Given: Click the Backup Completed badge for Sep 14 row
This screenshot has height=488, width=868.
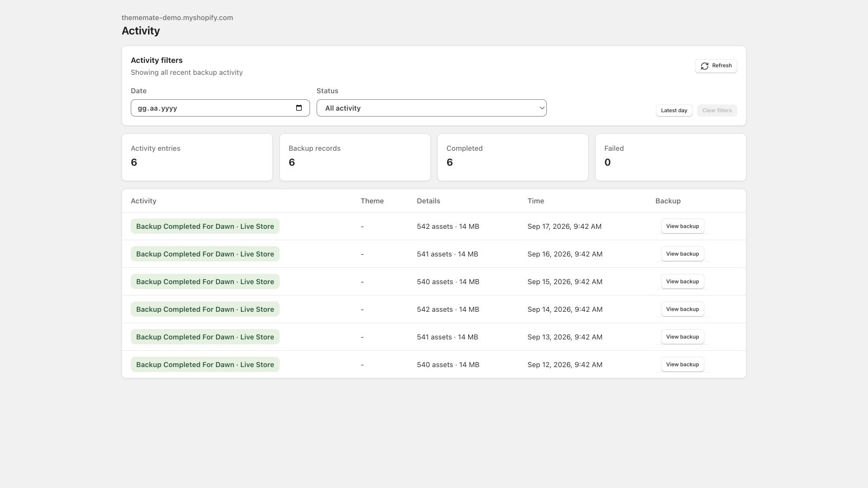Looking at the screenshot, I should pos(205,309).
